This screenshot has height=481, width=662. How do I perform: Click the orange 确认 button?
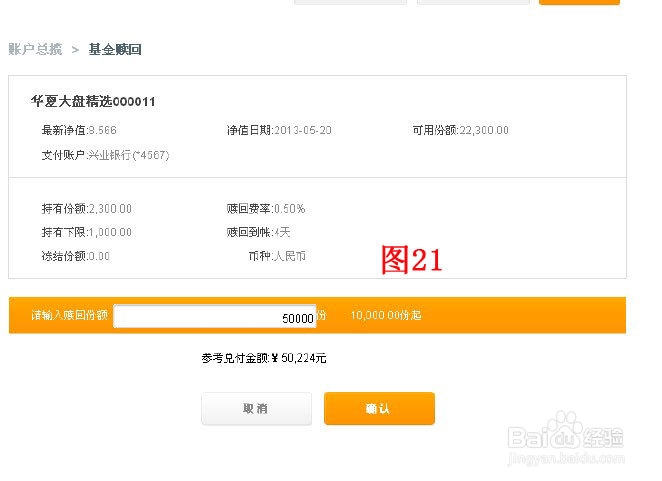pos(379,408)
